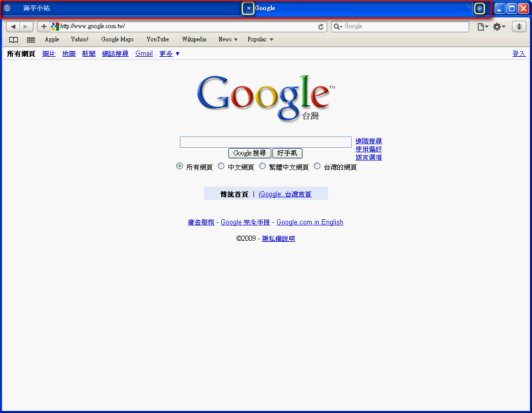This screenshot has width=532, height=413.
Task: Open Google.com in English link
Action: click(310, 222)
